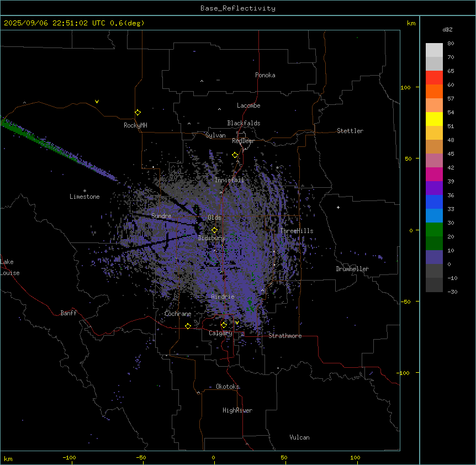The height and width of the screenshot is (465, 476).
Task: Select the ThreeHills label
Action: coord(297,231)
